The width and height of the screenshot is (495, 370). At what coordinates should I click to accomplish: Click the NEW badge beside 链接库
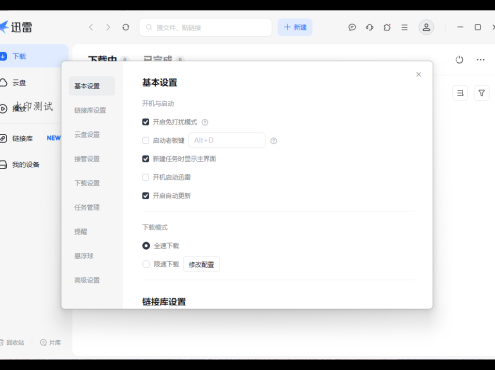click(x=54, y=138)
